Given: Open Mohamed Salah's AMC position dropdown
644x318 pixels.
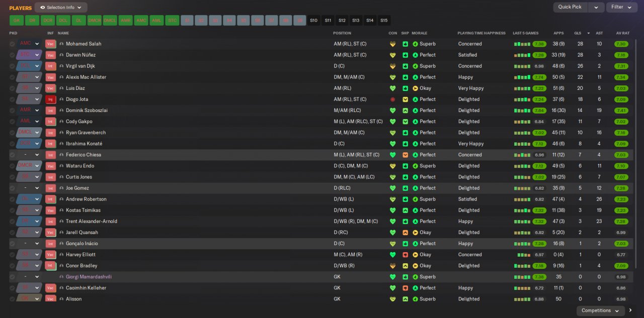Looking at the screenshot, I should point(29,44).
